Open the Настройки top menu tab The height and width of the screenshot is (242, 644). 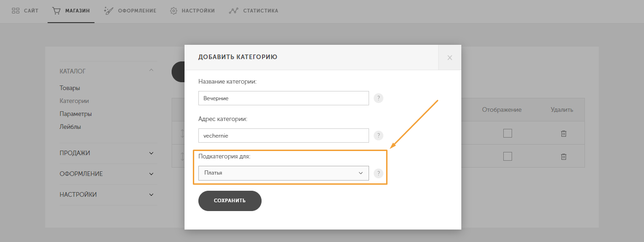point(192,11)
